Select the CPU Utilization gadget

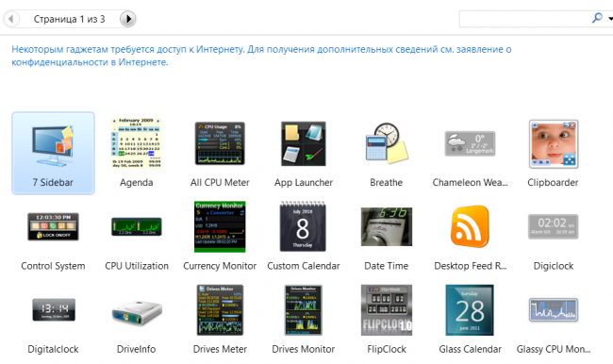[137, 236]
